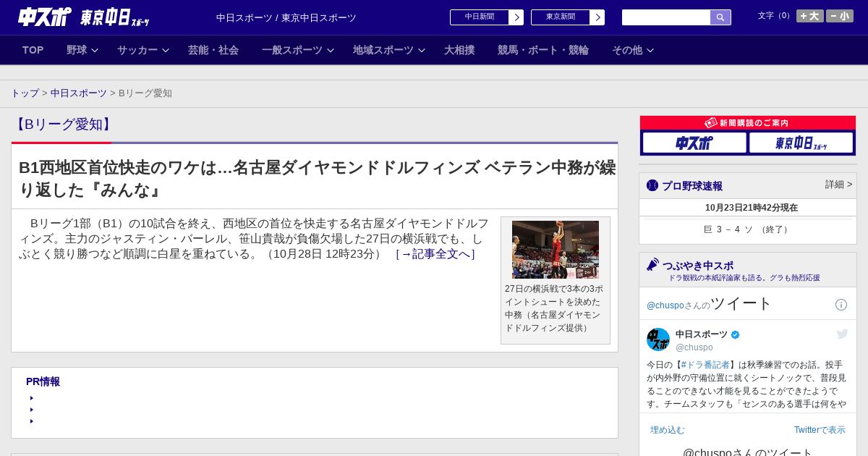Click the 中スポ logo in the header
This screenshot has height=456, width=868.
(x=44, y=17)
